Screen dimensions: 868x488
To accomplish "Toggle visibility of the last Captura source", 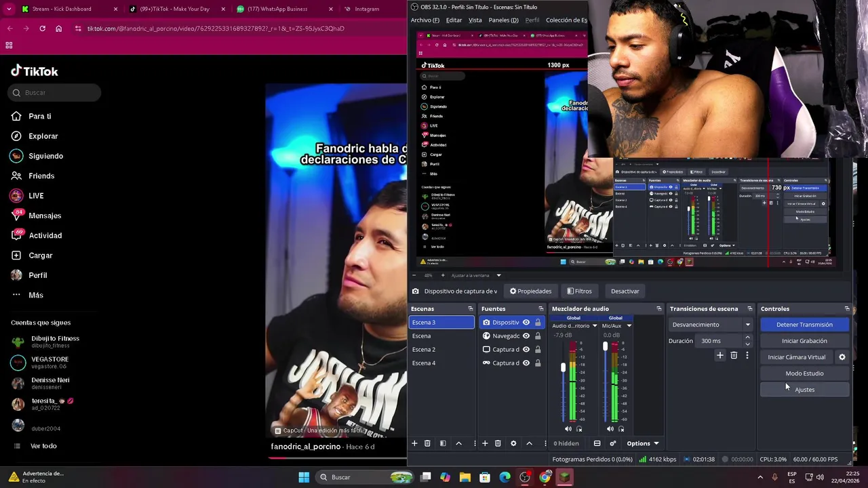I will (526, 363).
